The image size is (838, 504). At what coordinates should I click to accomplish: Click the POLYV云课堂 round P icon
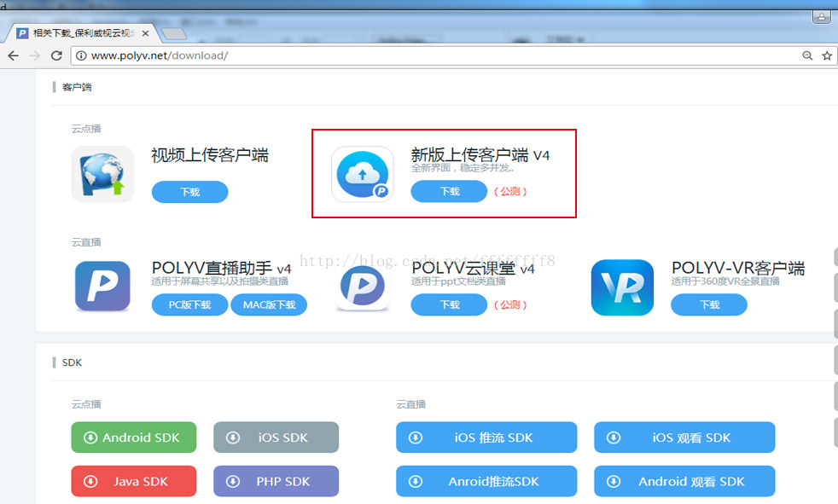[363, 287]
